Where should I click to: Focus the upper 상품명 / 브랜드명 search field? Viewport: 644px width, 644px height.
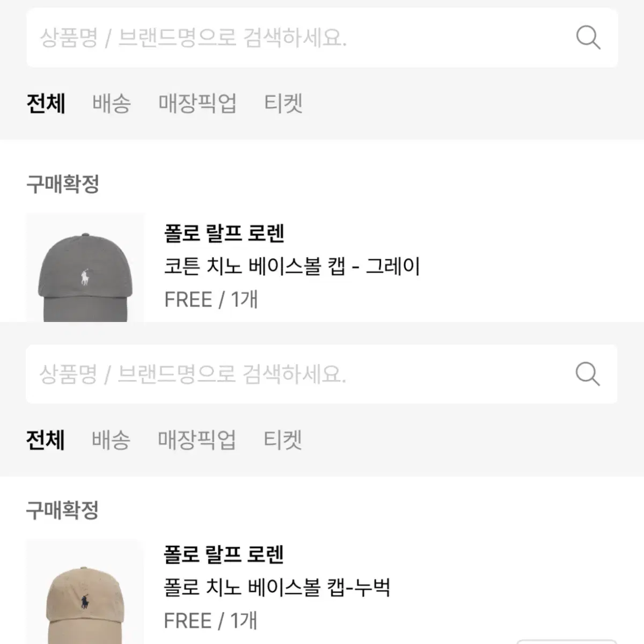322,38
